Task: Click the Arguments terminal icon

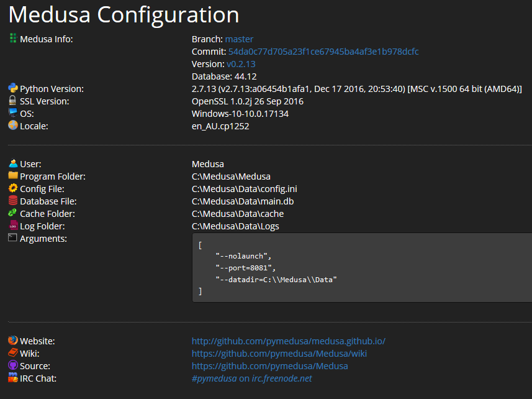Action: (x=12, y=238)
